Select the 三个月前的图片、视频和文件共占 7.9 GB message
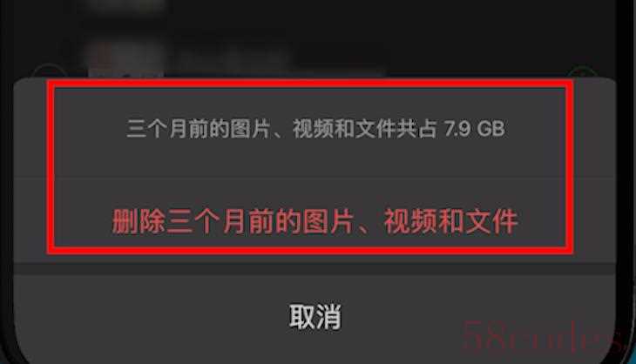Viewport: 636px width, 364px height. [x=315, y=129]
